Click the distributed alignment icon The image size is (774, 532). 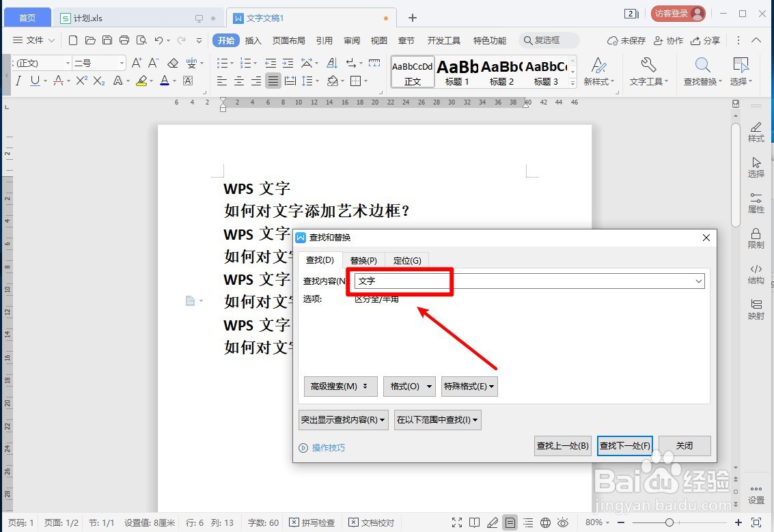pyautogui.click(x=290, y=81)
